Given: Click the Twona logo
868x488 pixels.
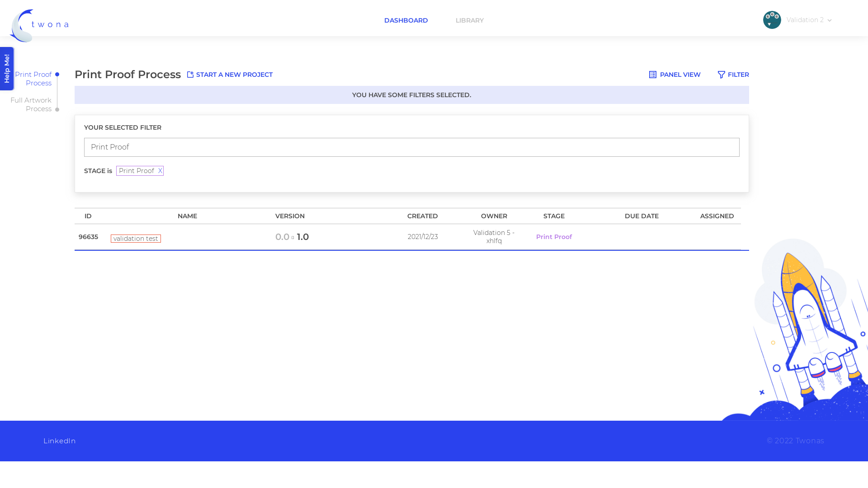Looking at the screenshot, I should point(39,25).
